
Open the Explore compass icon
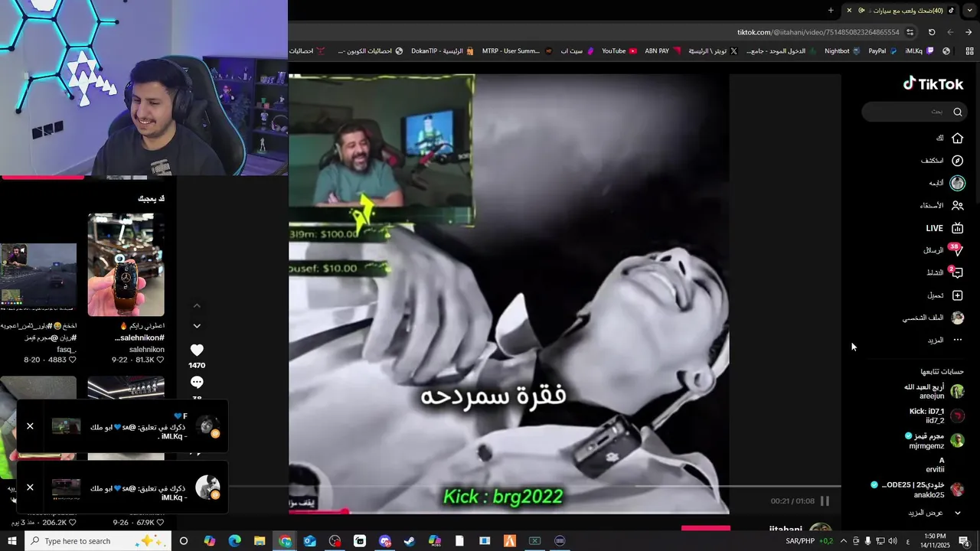(957, 161)
